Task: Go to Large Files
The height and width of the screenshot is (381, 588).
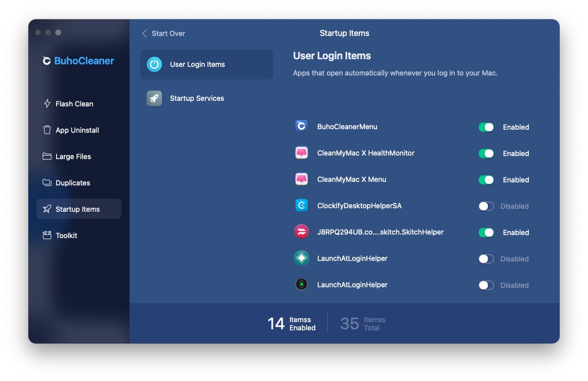Action: pos(79,156)
